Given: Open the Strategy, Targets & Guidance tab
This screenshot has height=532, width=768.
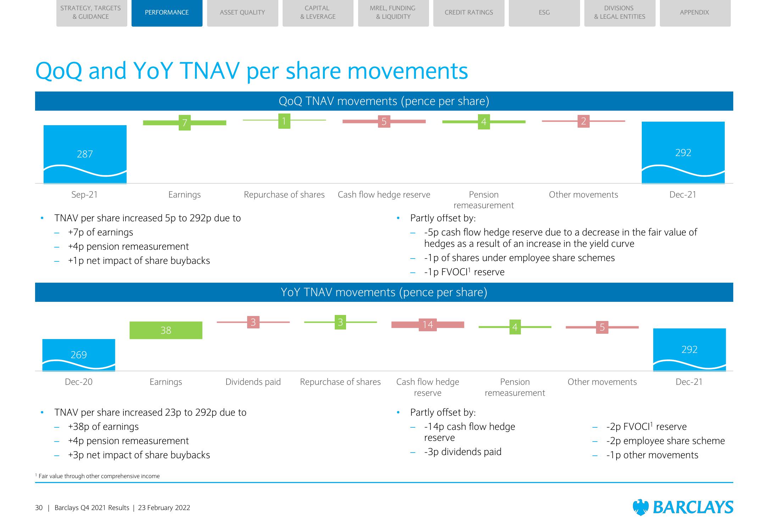Looking at the screenshot, I should (x=91, y=13).
